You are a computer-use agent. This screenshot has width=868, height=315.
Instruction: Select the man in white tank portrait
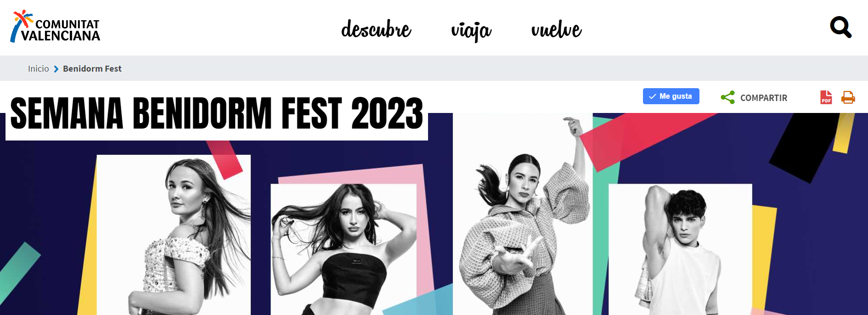click(680, 249)
